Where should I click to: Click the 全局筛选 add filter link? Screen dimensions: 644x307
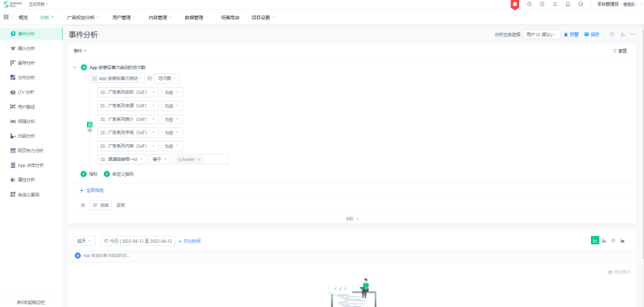click(x=92, y=190)
